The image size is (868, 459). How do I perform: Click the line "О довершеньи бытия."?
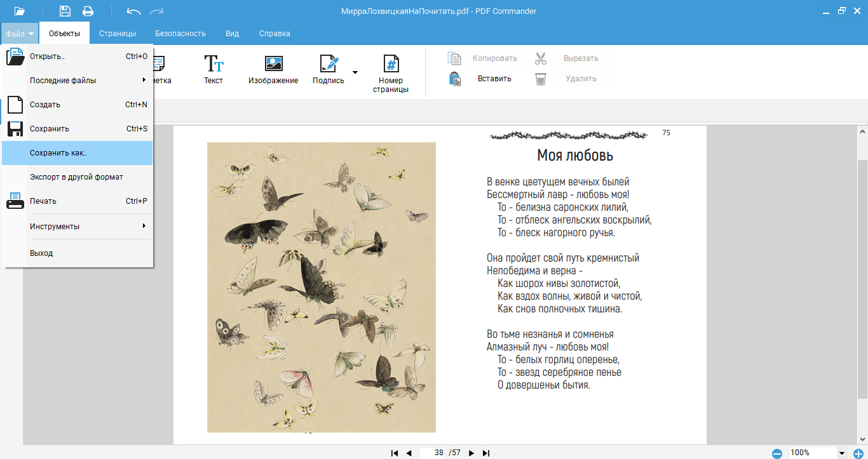coord(544,385)
